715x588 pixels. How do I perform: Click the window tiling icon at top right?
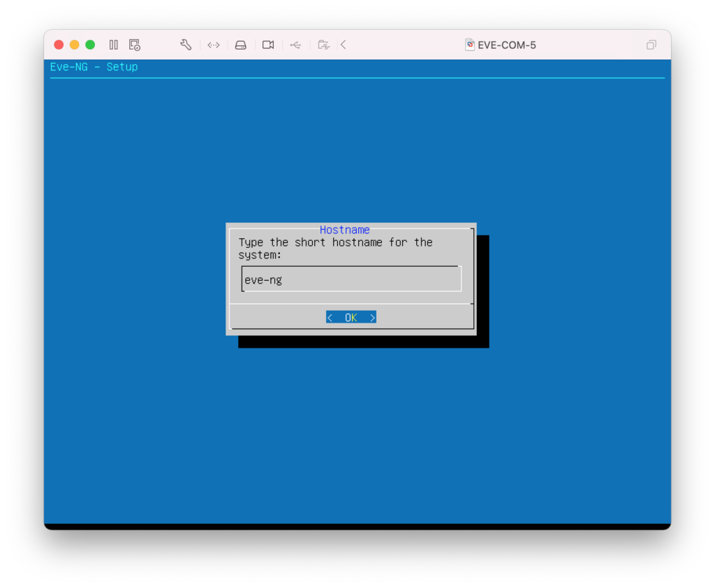[x=651, y=45]
